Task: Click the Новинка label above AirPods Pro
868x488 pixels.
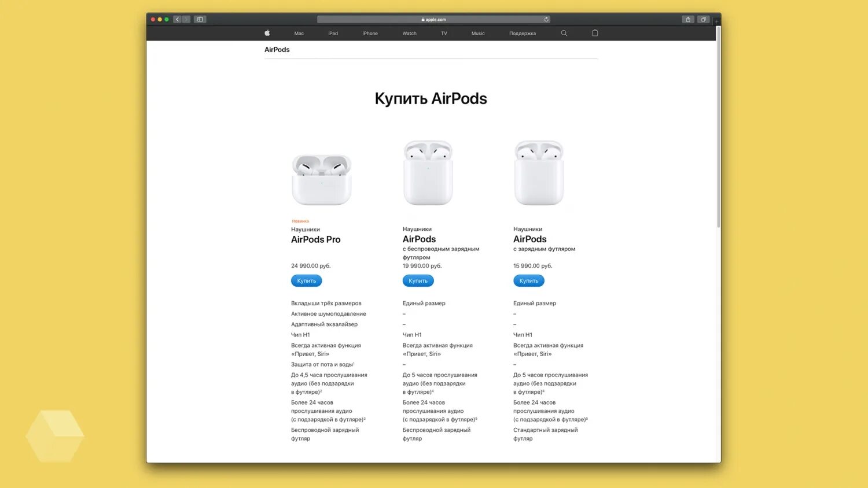Action: (x=300, y=221)
